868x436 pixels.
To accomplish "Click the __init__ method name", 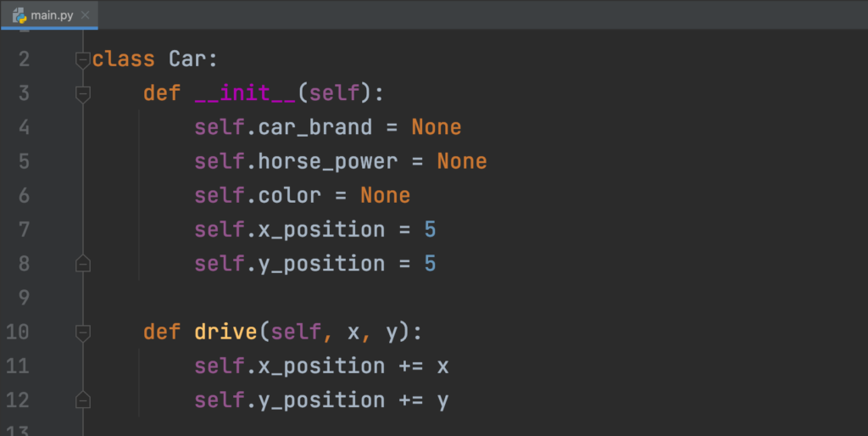I will [244, 93].
